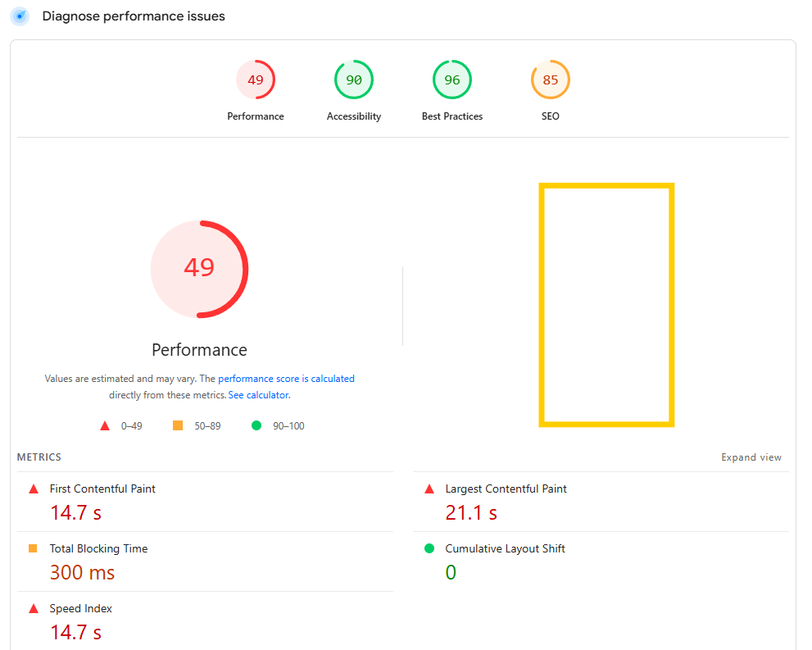Viewport: 812px width, 650px height.
Task: Select the Performance 49 score gauge at top
Action: [256, 80]
